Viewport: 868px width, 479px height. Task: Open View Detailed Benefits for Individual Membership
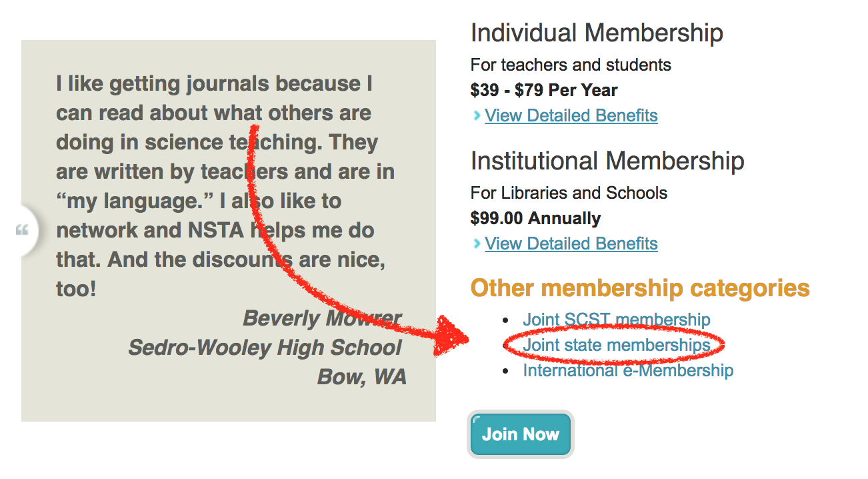[571, 116]
